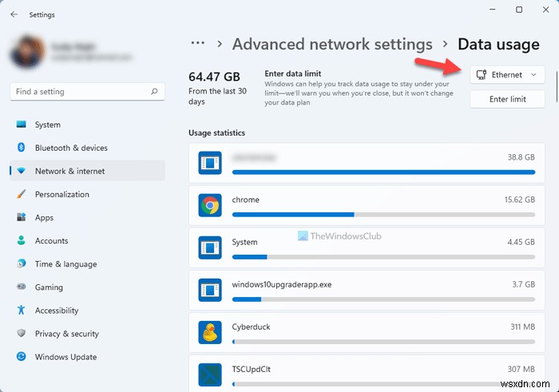Open the Windows Update page
559x392 pixels.
[87, 356]
